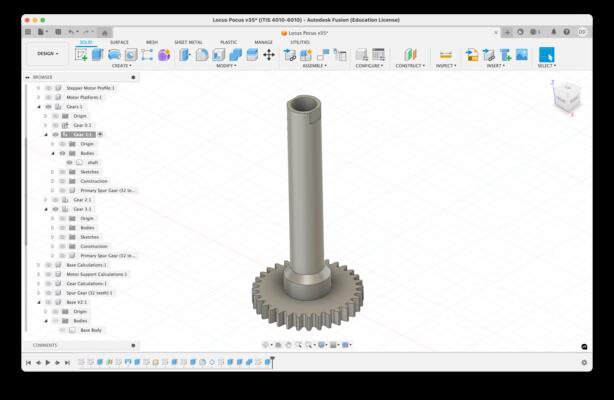Collapse the Base V2:1 node
614x400 pixels.
tap(39, 302)
